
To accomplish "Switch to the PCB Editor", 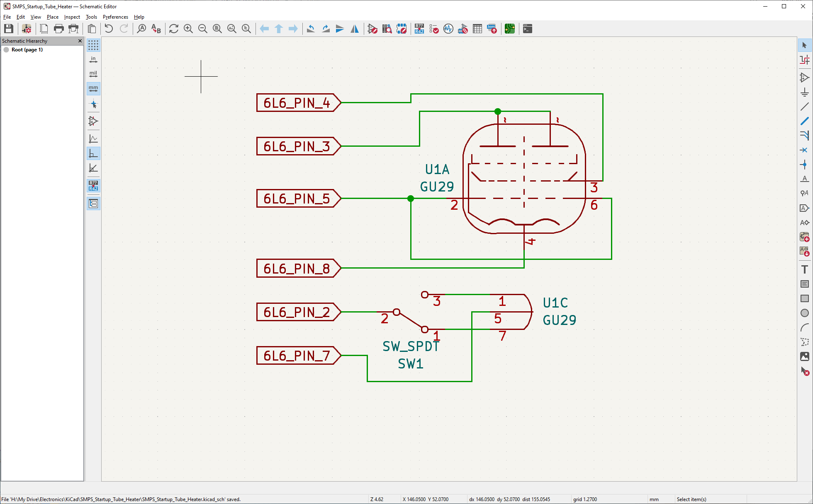I will [510, 29].
